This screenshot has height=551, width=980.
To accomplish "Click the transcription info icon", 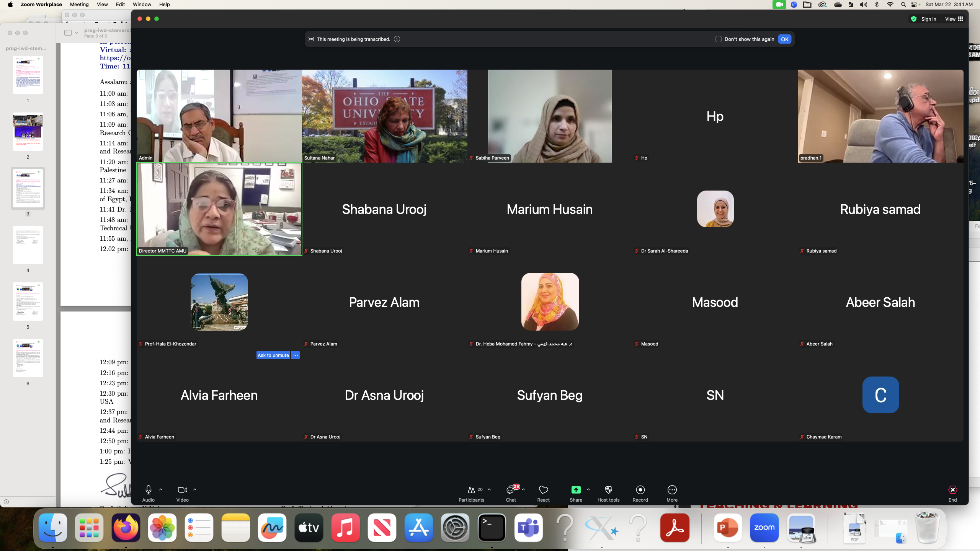I will (397, 39).
